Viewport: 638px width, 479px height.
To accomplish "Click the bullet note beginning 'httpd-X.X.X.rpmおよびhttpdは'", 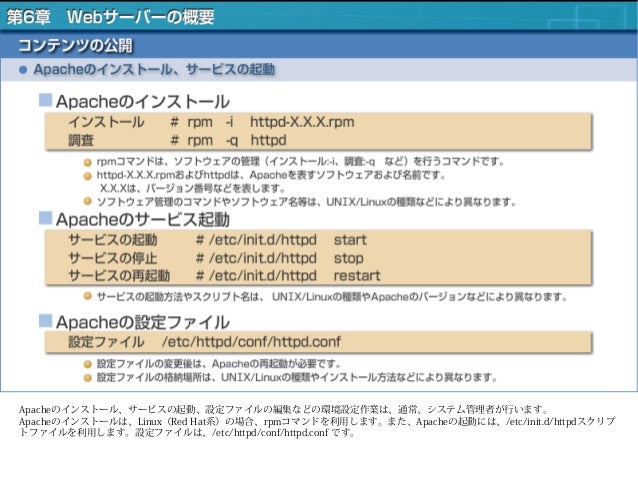I will (x=271, y=175).
